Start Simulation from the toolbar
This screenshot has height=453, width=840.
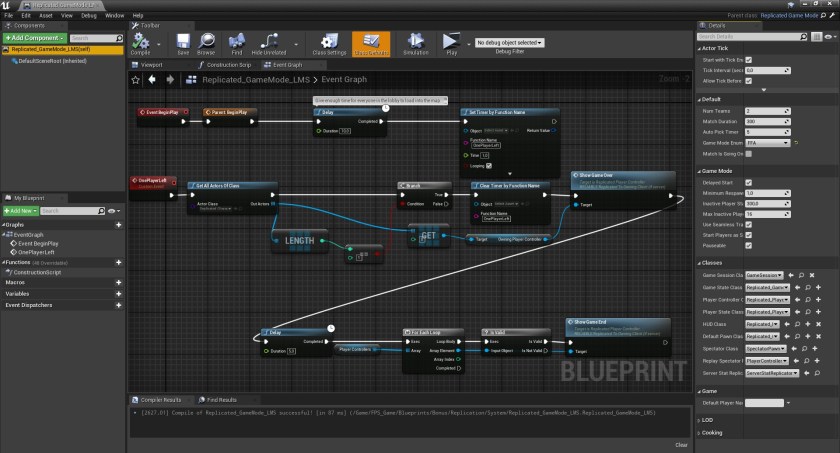(x=414, y=43)
